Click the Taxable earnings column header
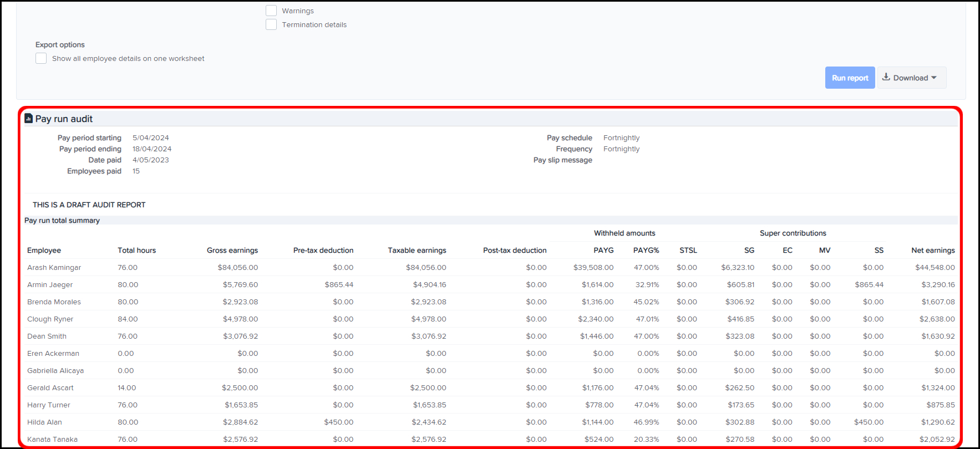 [x=417, y=251]
